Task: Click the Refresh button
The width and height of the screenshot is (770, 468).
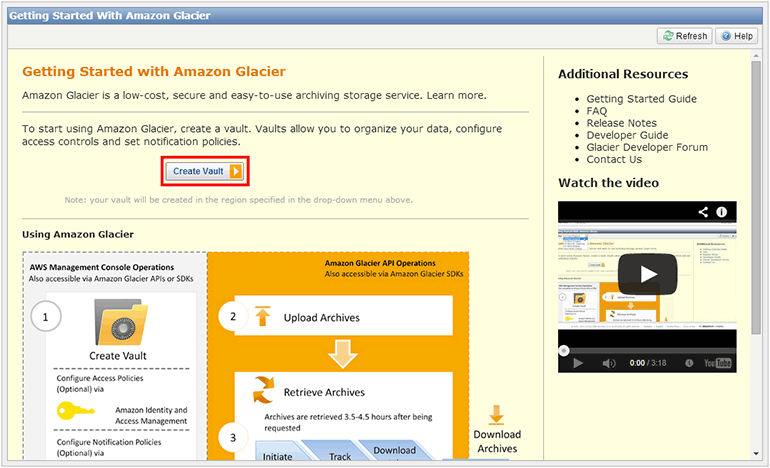Action: coord(684,36)
